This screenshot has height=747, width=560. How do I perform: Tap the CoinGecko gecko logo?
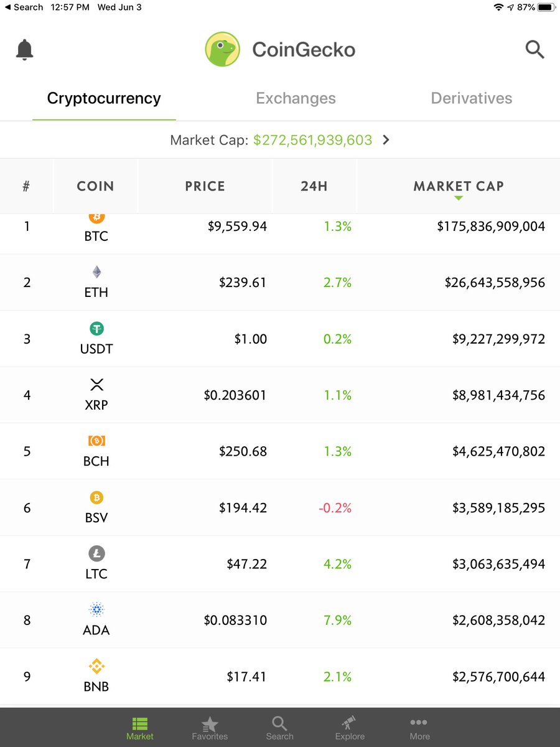pos(223,49)
